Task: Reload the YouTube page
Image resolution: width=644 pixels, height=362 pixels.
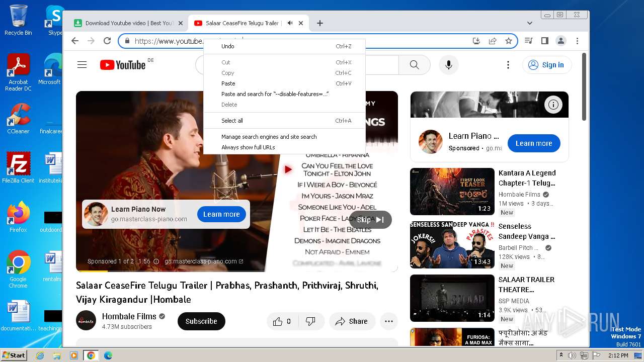Action: pyautogui.click(x=107, y=41)
